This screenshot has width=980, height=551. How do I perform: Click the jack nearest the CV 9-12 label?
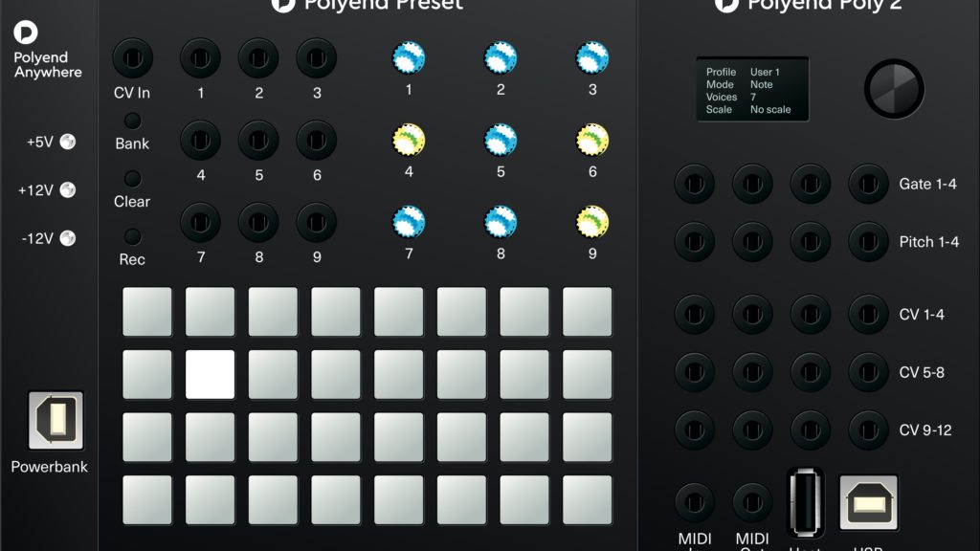868,430
